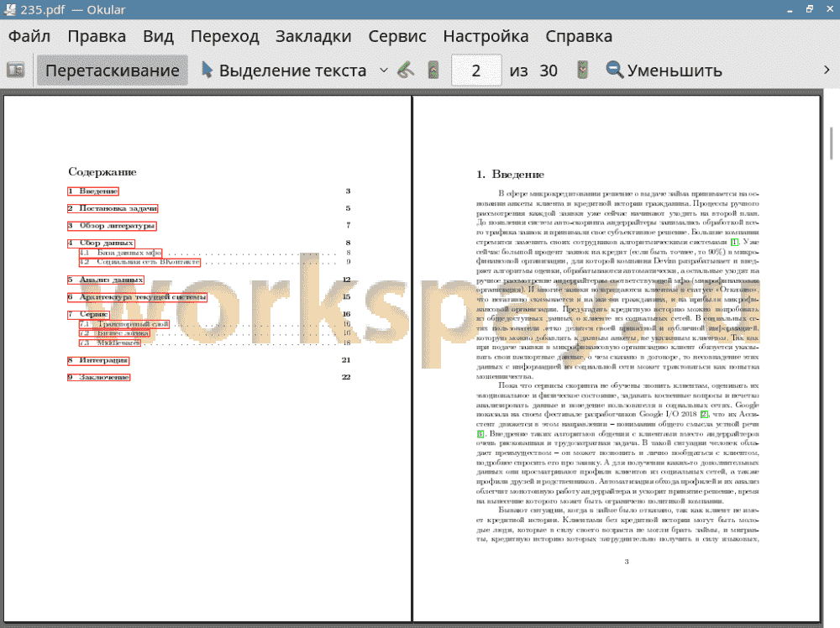Click the Okular application icon in title bar
This screenshot has width=840, height=628.
(9, 9)
